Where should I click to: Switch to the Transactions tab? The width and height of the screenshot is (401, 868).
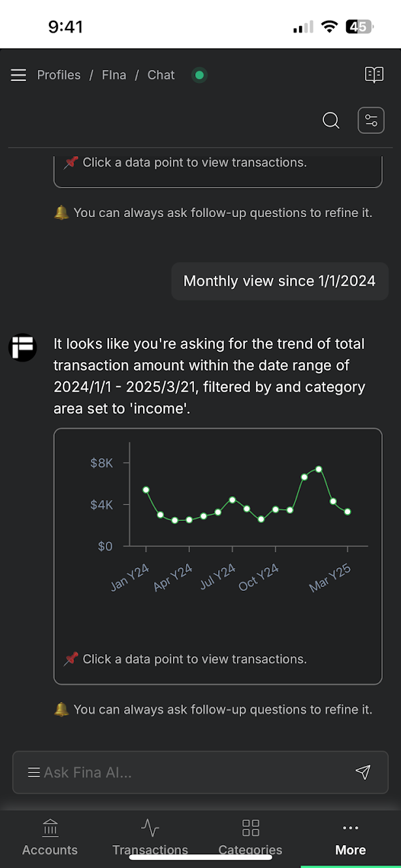coord(150,837)
